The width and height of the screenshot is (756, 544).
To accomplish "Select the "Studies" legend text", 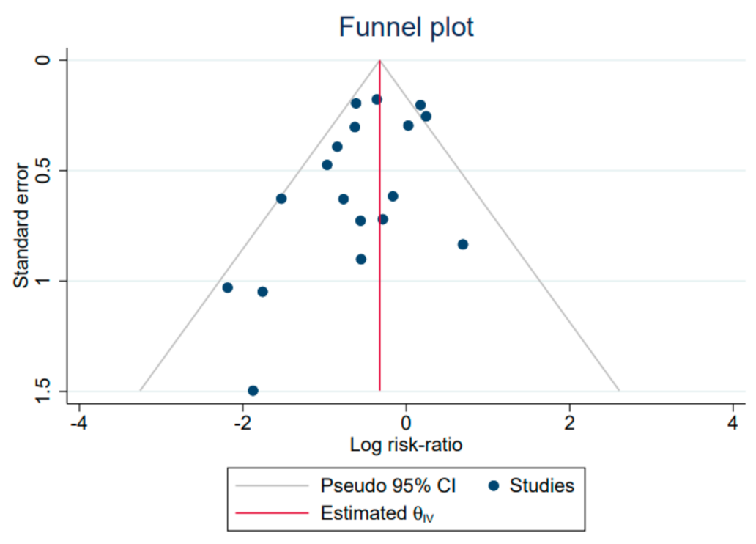I will 542,485.
